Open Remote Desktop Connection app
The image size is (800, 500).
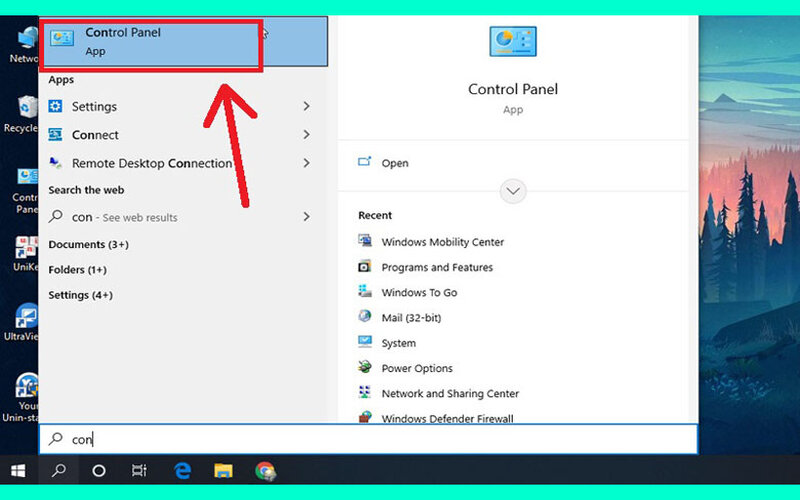click(x=150, y=163)
